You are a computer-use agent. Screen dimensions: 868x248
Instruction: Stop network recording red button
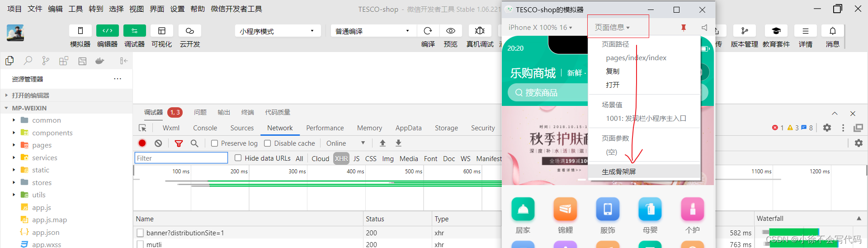pos(142,143)
